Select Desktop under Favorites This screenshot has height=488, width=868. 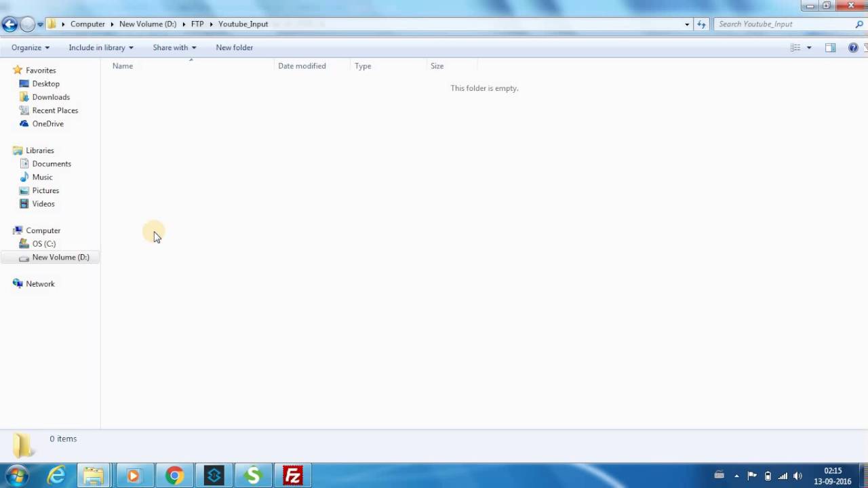tap(45, 83)
